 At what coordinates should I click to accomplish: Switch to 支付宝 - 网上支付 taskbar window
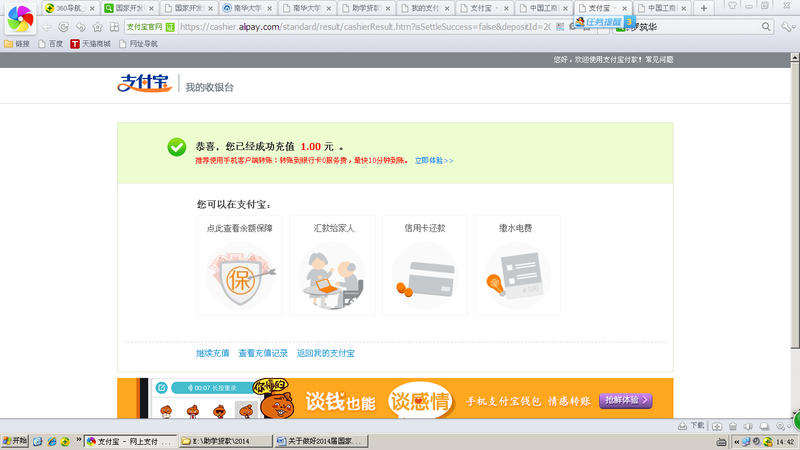click(x=130, y=441)
